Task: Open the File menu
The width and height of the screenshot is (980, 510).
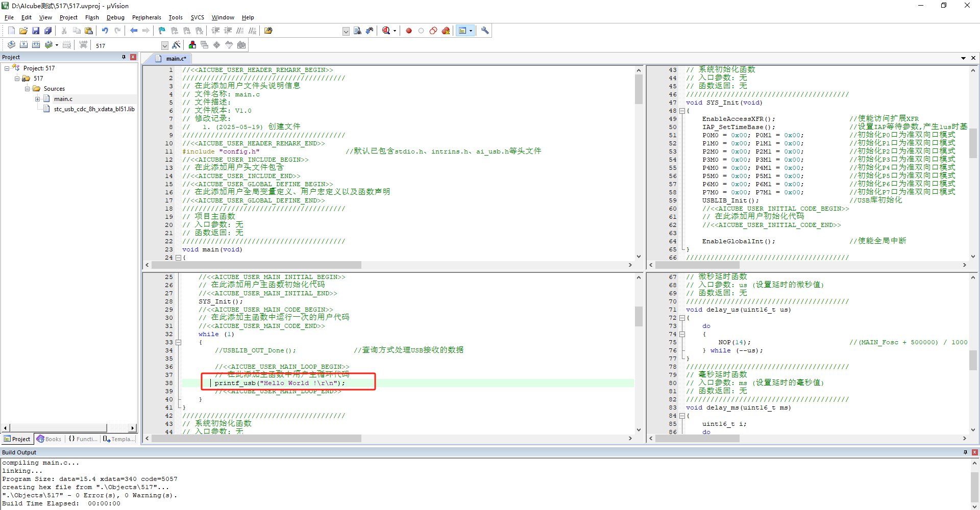Action: 9,17
